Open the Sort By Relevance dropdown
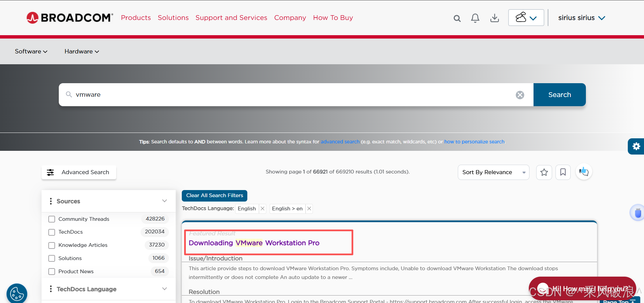Viewport: 644px width, 303px height. pos(493,172)
